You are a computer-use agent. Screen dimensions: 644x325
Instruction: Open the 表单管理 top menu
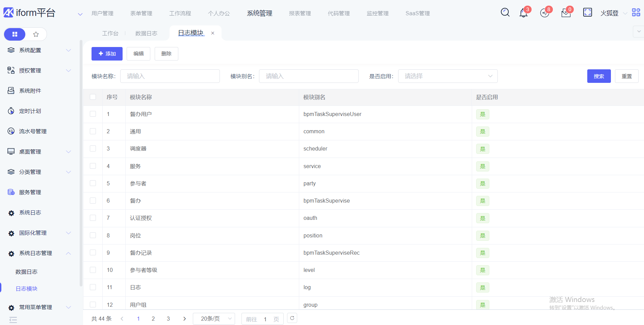141,13
